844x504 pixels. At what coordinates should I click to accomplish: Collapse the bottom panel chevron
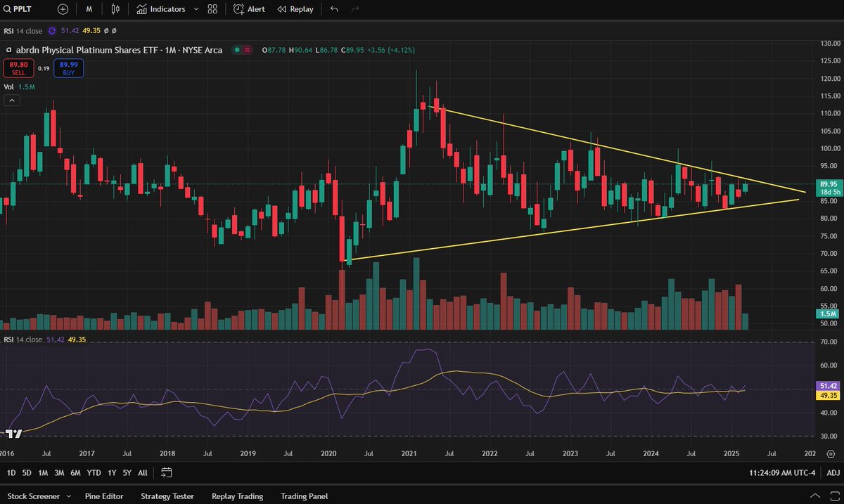pyautogui.click(x=814, y=496)
